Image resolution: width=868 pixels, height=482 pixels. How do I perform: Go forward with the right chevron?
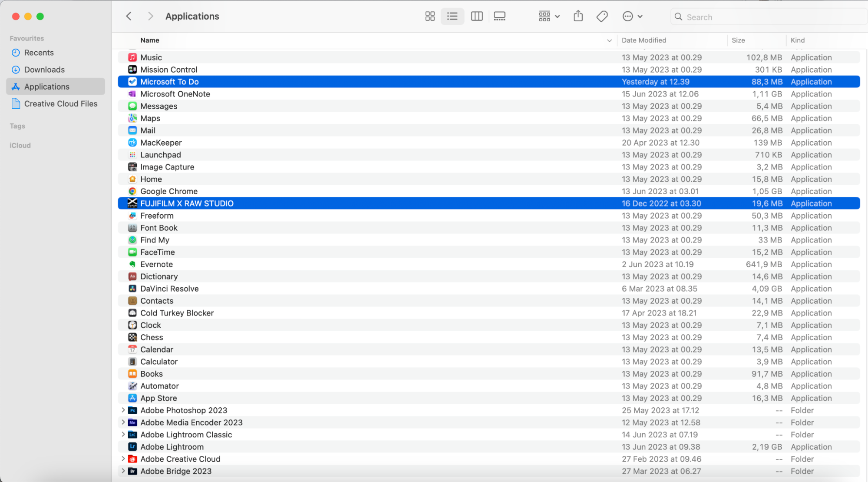150,16
